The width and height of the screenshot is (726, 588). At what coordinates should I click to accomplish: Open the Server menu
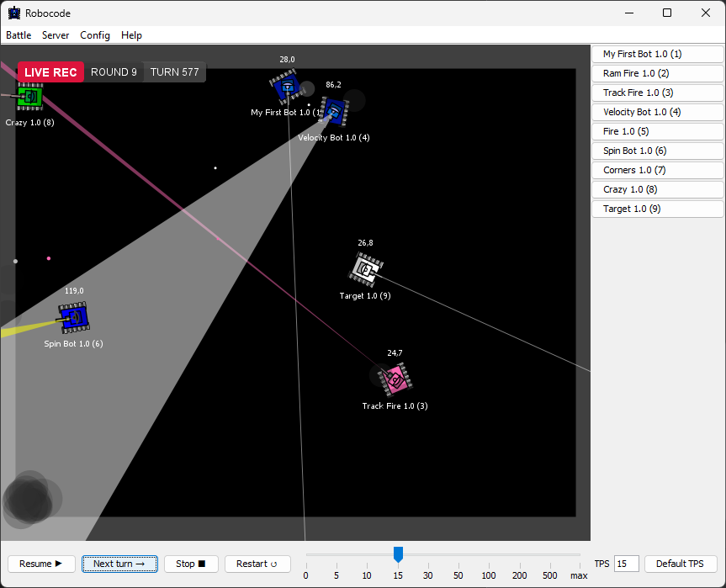pyautogui.click(x=56, y=35)
